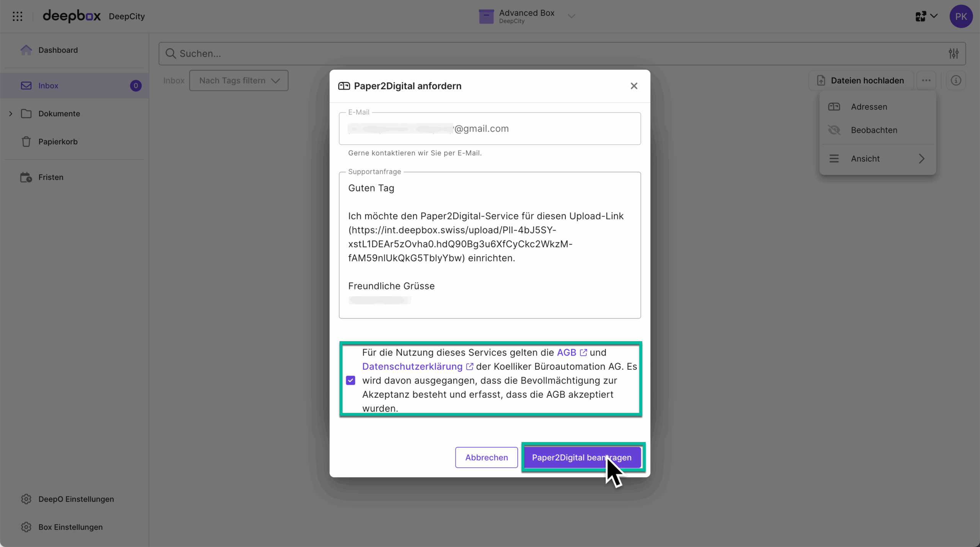Click the Adressen mailbox icon
The image size is (980, 547).
tap(834, 107)
